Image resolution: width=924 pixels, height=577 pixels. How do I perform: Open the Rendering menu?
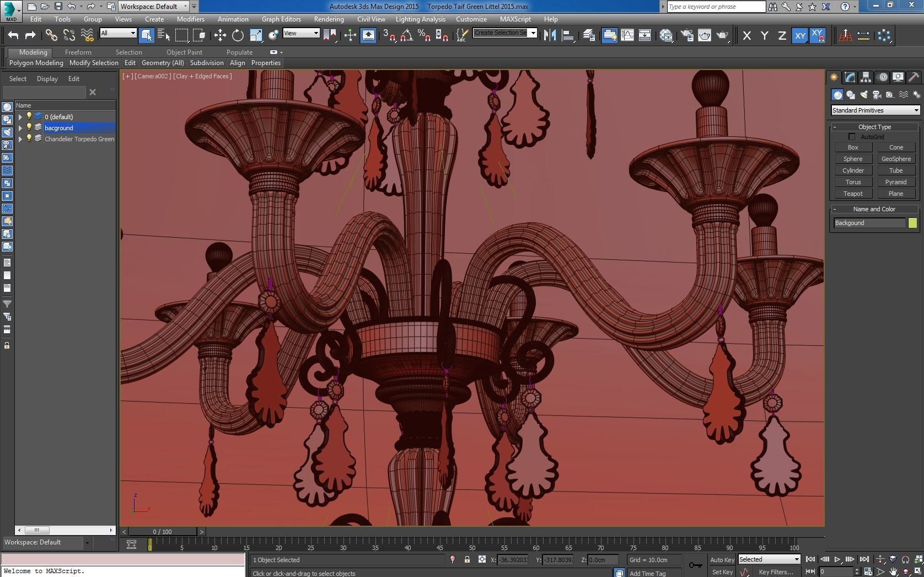(329, 19)
